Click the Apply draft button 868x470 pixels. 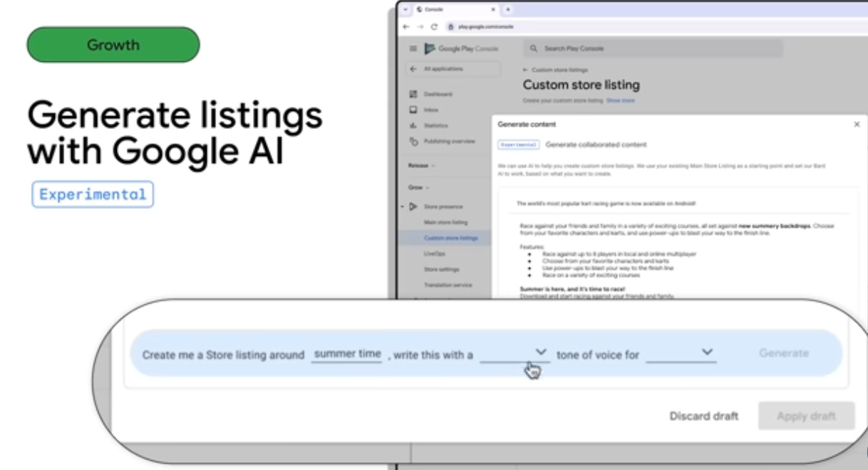click(806, 416)
